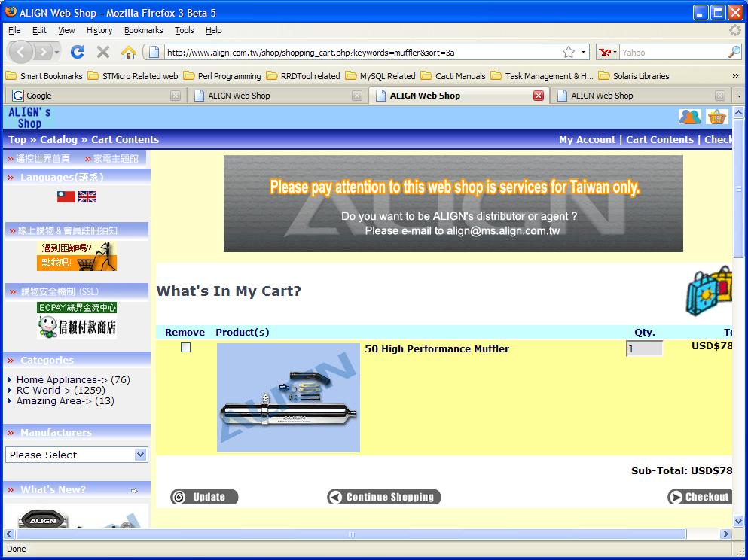Open the History menu

click(99, 30)
